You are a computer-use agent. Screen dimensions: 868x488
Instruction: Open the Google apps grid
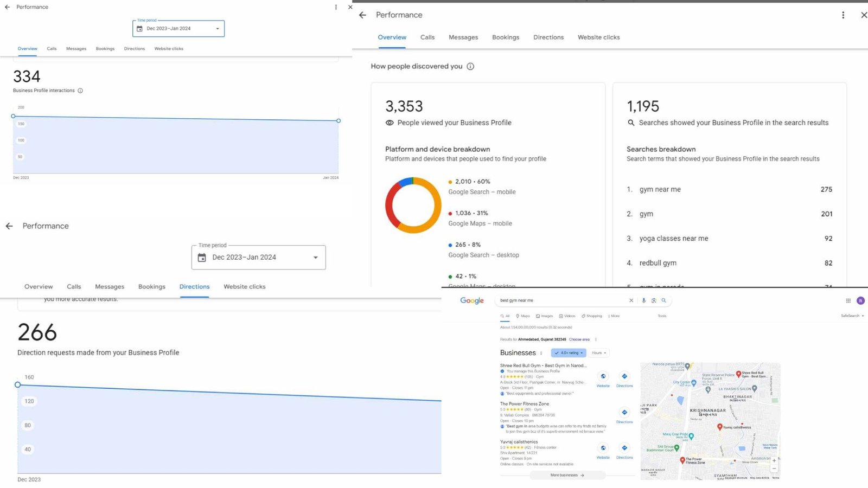click(x=848, y=300)
